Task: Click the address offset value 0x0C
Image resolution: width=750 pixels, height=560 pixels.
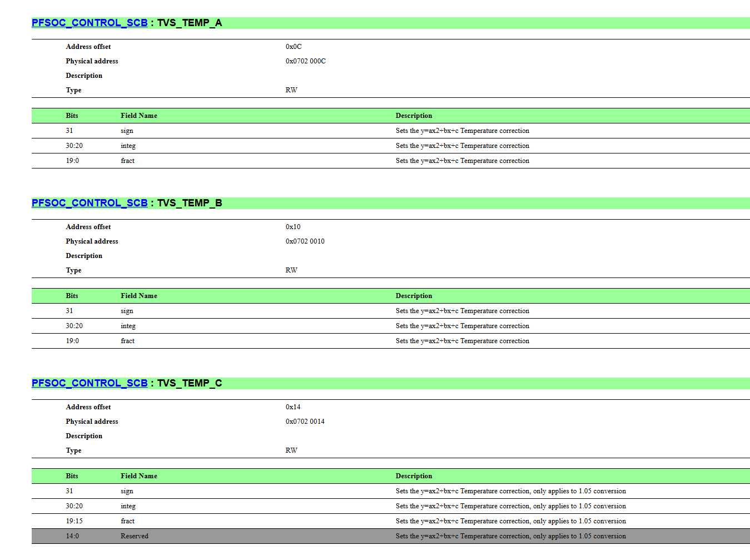Action: point(294,47)
